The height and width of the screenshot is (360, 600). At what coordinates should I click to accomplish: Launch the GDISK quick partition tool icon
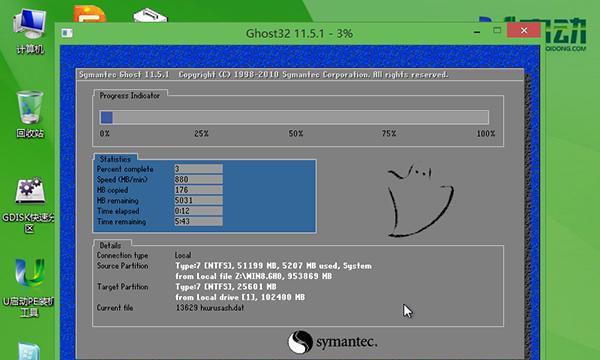(x=29, y=204)
